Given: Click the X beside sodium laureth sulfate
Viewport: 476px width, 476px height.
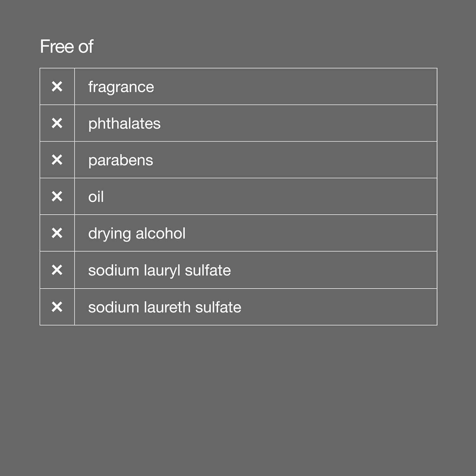Looking at the screenshot, I should click(57, 307).
